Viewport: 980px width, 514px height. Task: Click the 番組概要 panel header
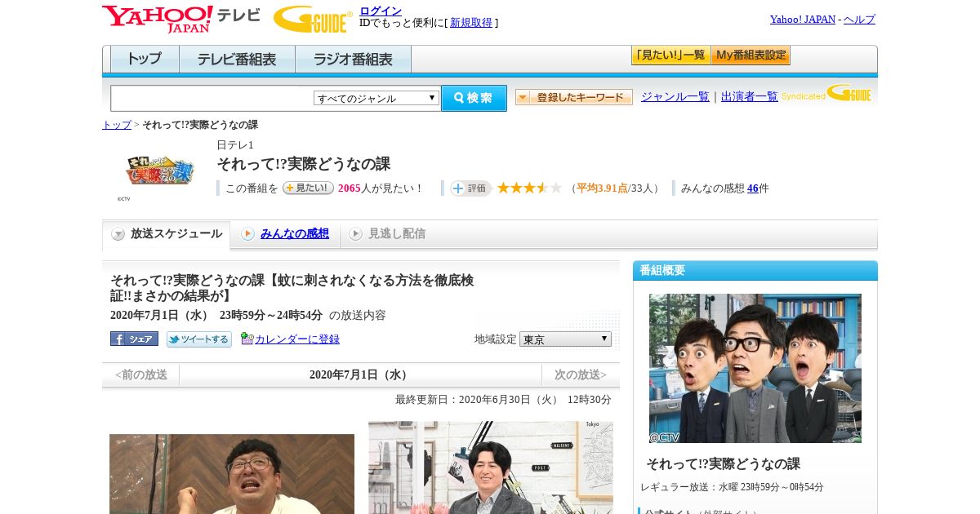(x=755, y=270)
